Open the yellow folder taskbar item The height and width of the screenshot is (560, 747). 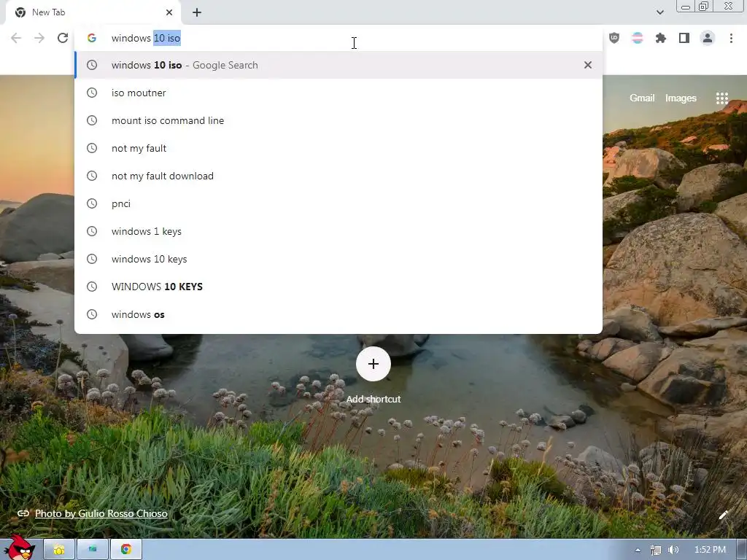pyautogui.click(x=59, y=550)
